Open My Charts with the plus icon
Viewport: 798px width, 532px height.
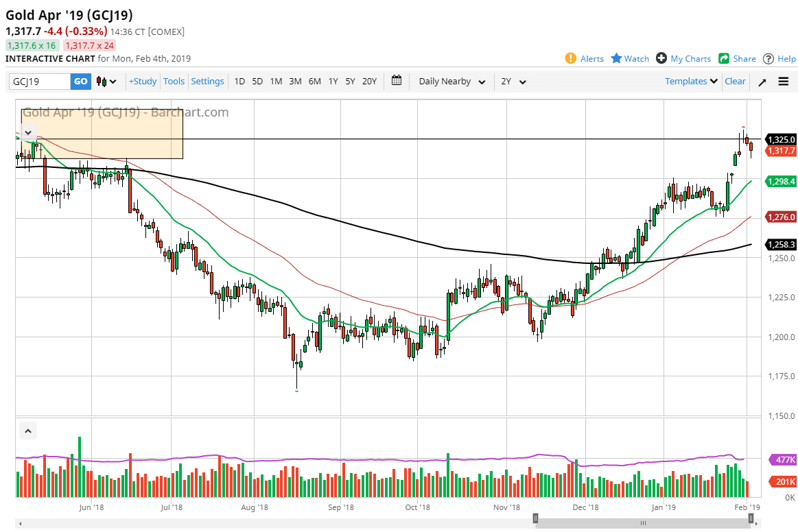[660, 59]
